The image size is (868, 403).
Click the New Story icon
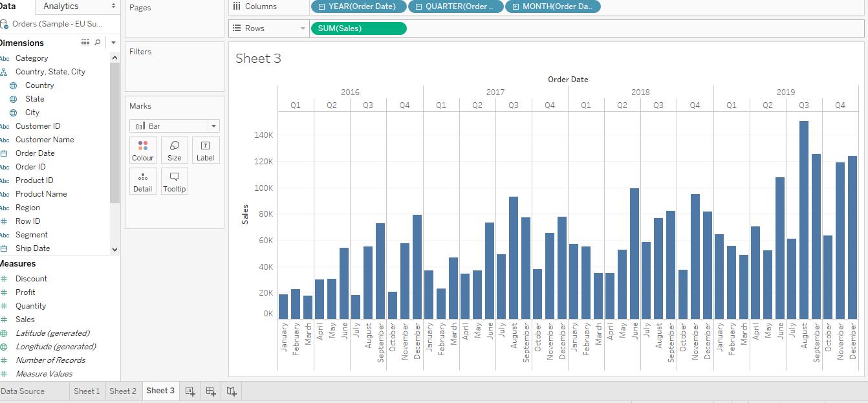[232, 391]
